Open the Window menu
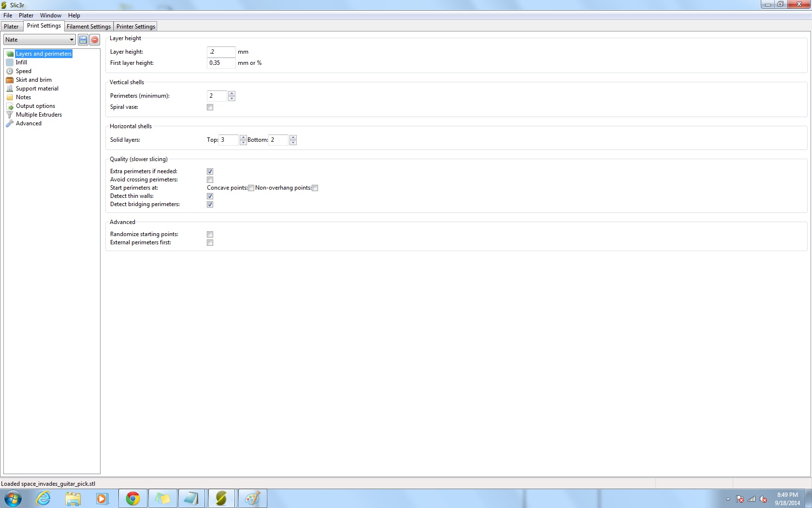The image size is (812, 508). coord(51,15)
